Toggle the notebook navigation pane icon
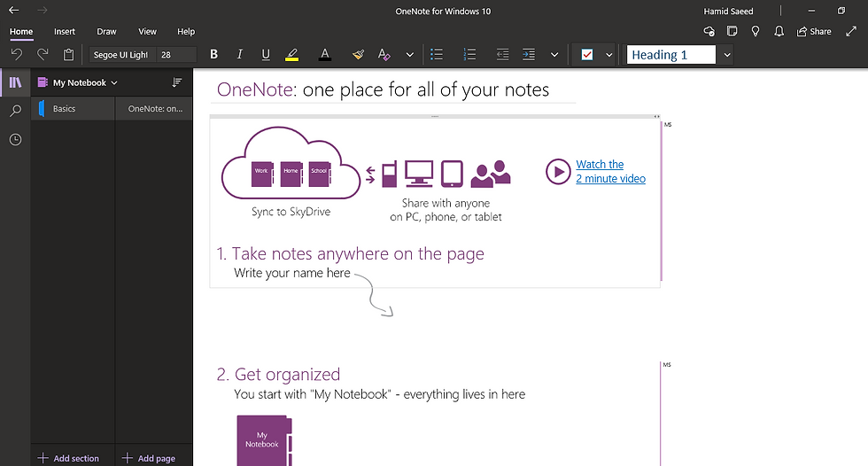Viewport: 868px width, 466px height. point(16,82)
